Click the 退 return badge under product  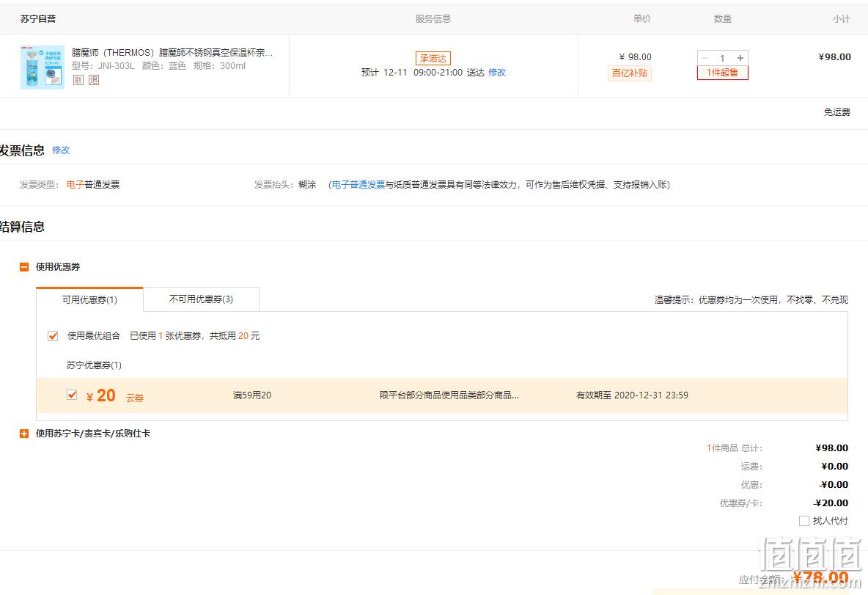[94, 80]
